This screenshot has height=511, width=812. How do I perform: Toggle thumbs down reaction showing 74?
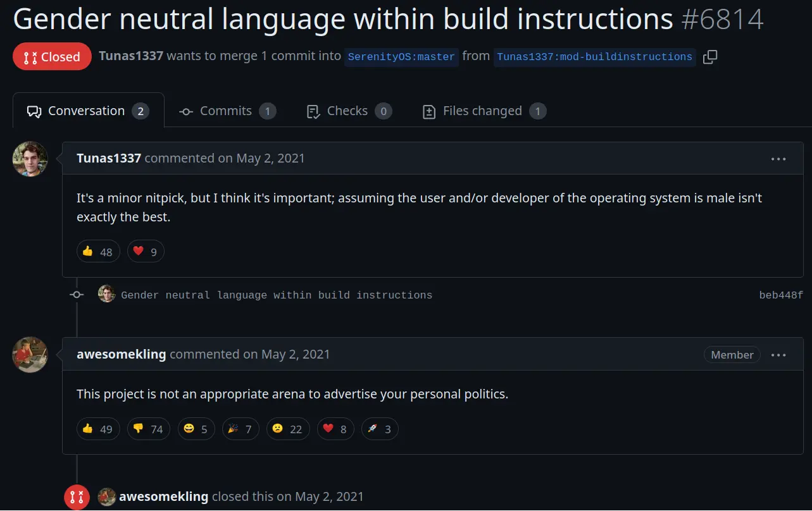(148, 429)
